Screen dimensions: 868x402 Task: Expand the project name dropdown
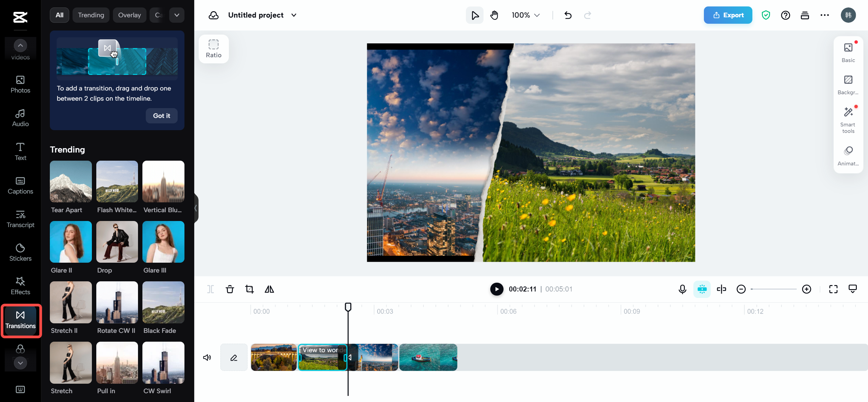coord(294,15)
